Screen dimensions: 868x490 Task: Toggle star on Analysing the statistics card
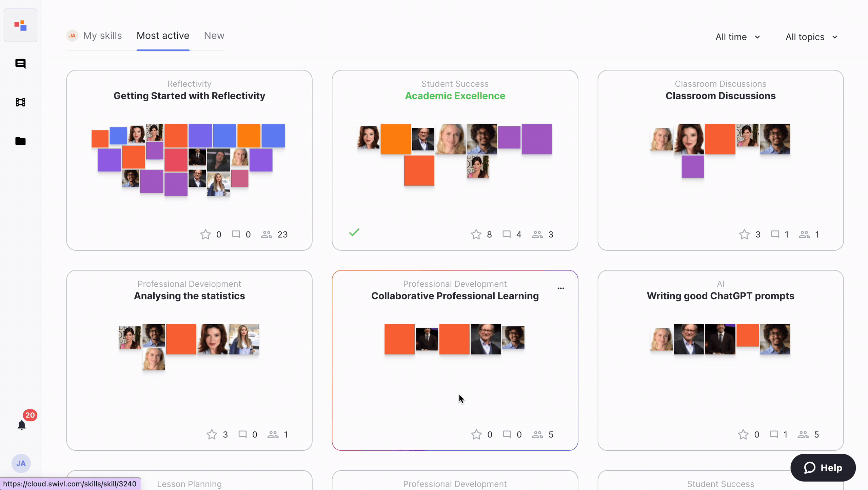click(x=212, y=434)
